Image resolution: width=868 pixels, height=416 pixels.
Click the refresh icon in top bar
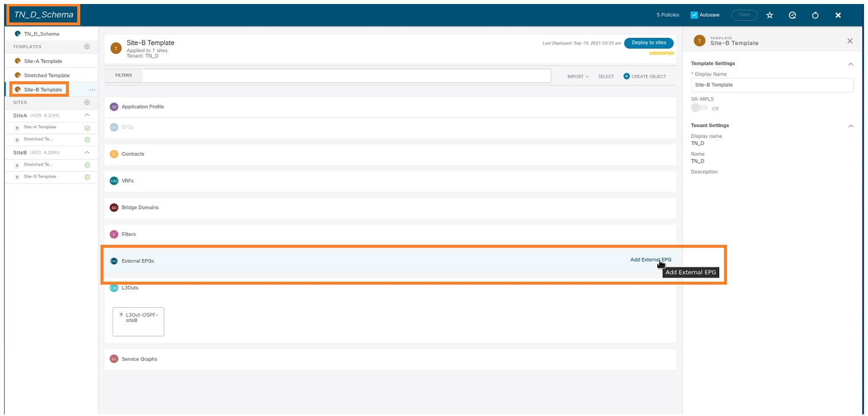click(815, 15)
